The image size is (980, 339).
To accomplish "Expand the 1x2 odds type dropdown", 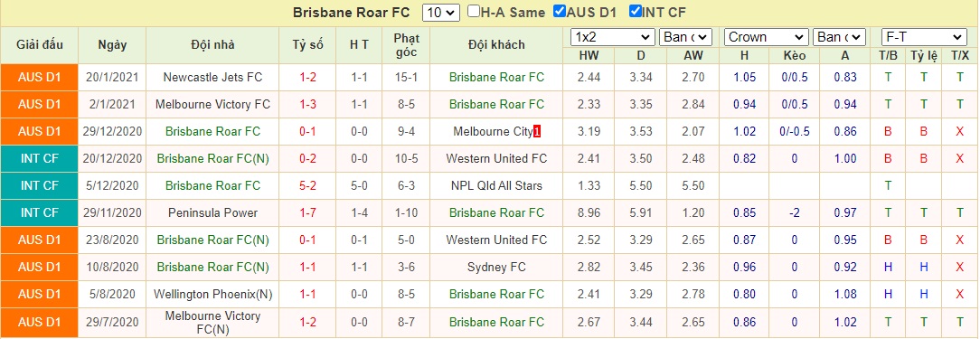I will click(x=612, y=38).
